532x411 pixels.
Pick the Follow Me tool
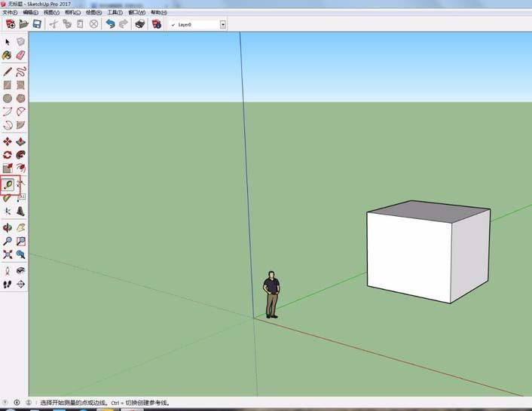(20, 155)
